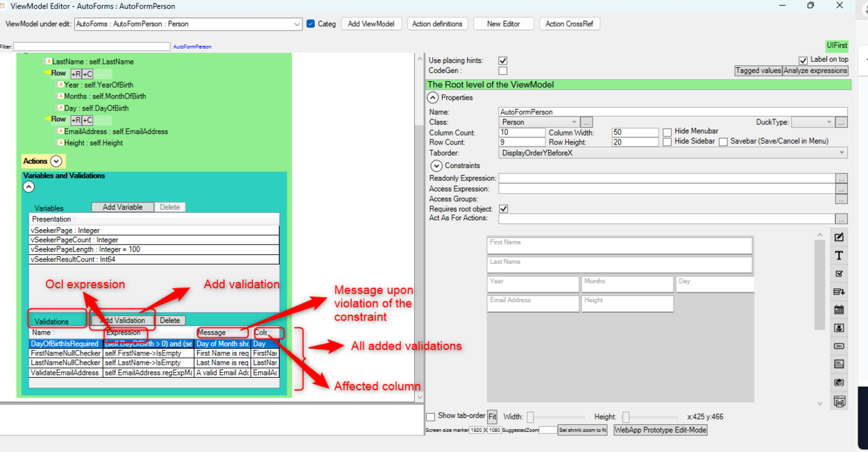Image resolution: width=868 pixels, height=452 pixels.
Task: Select the image widget tool icon
Action: [x=839, y=328]
